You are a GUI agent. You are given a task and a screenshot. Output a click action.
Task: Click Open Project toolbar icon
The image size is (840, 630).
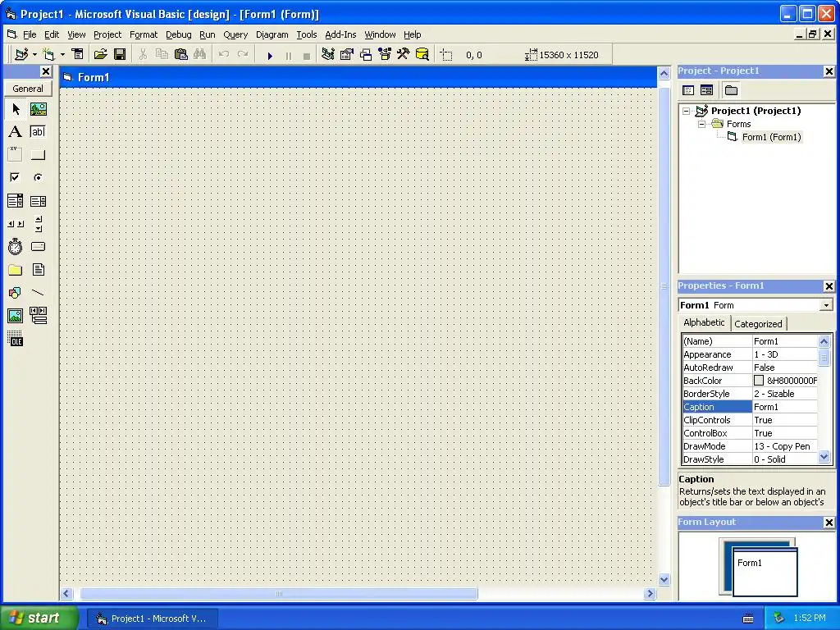tap(101, 54)
